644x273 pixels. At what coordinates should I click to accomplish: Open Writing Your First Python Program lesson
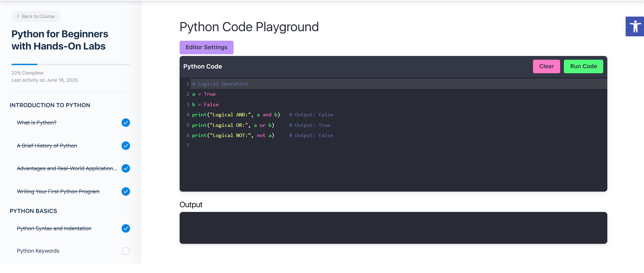[x=58, y=192]
